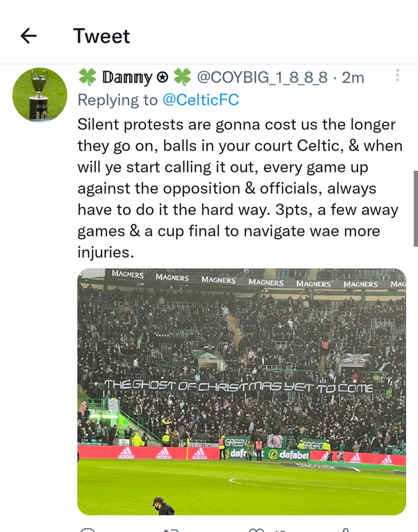Screen dimensions: 418x532
Task: Open the attached stadium photo
Action: [241, 392]
